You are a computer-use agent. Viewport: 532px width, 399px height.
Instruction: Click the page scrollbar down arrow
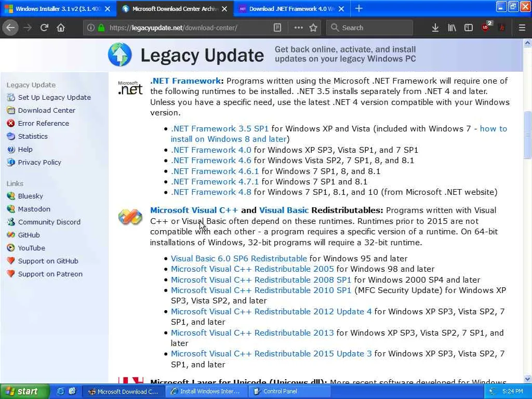(x=527, y=379)
